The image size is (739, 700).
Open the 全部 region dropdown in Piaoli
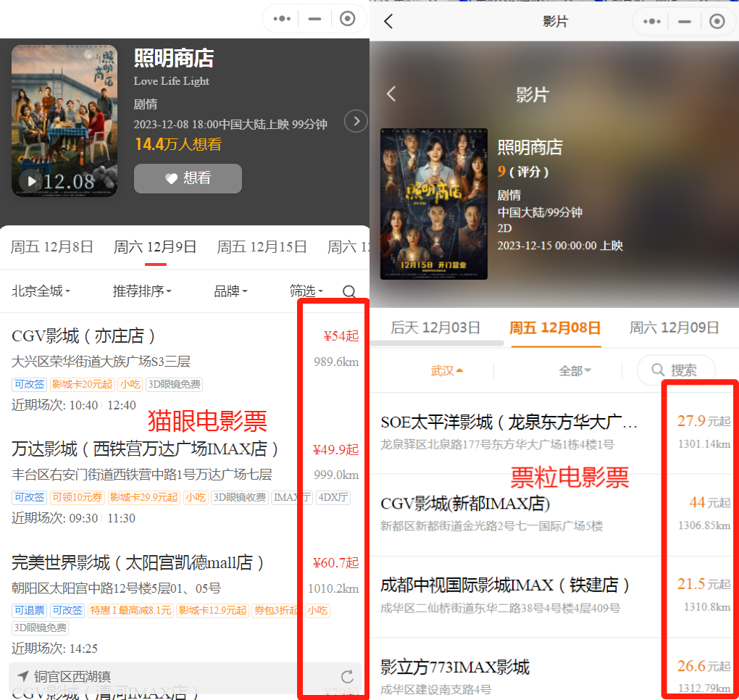(575, 370)
